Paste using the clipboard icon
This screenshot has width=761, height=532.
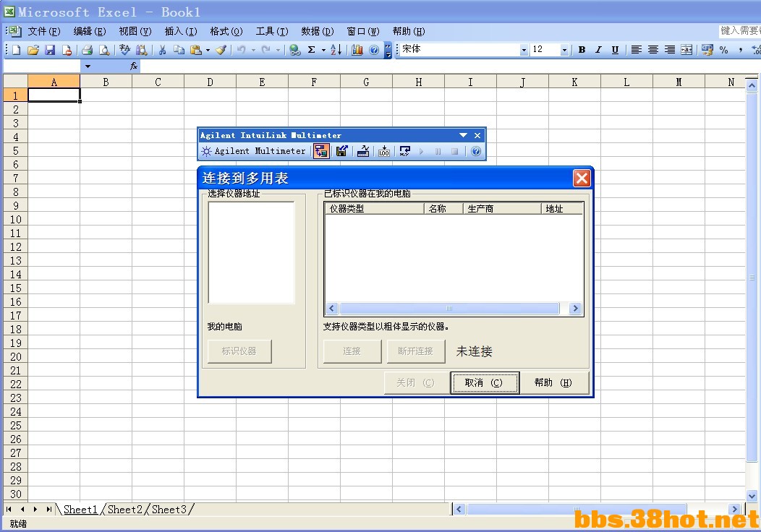196,50
